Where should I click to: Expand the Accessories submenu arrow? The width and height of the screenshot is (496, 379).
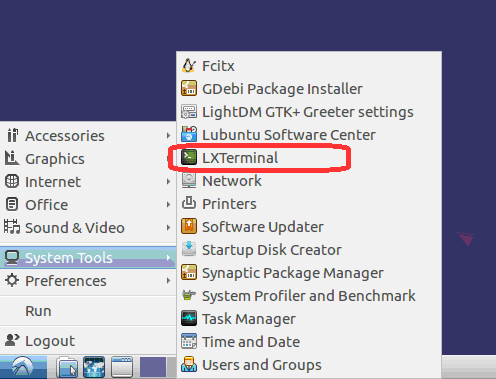tap(168, 136)
